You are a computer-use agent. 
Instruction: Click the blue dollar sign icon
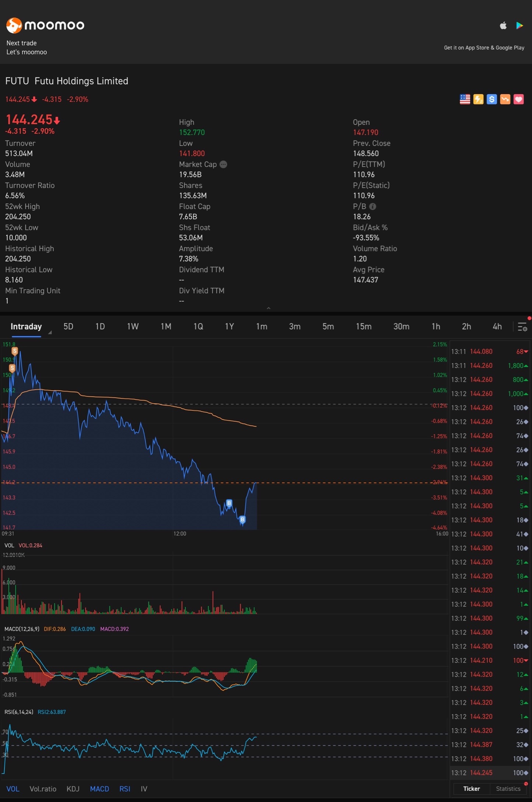point(491,99)
